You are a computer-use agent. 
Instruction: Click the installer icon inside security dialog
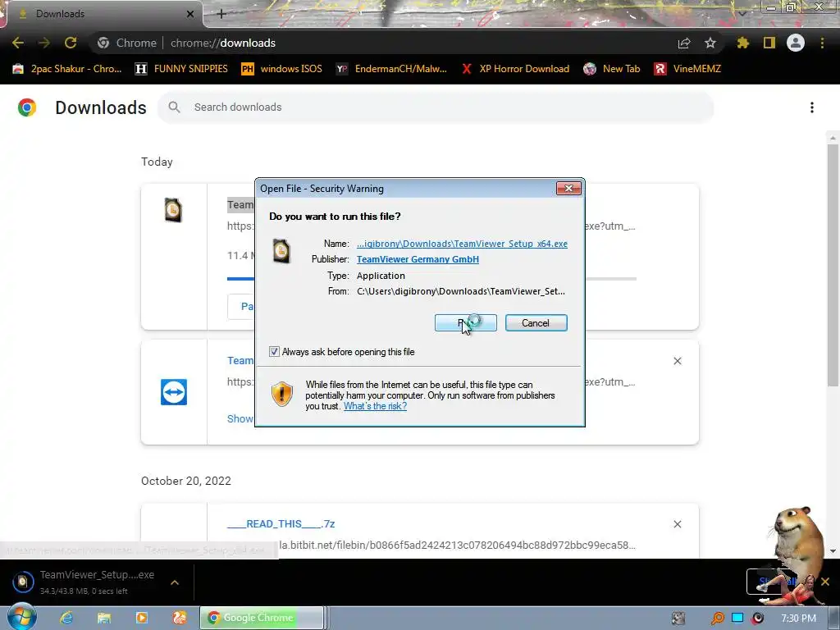(281, 251)
